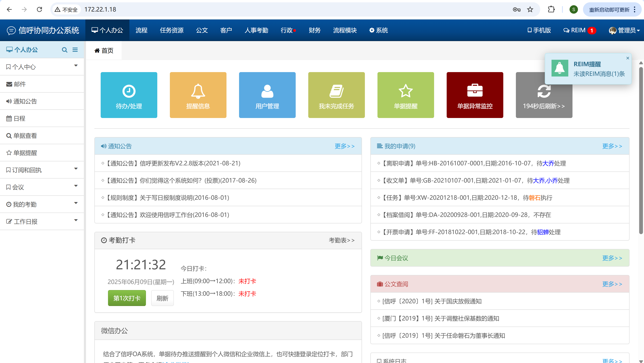
Task: Select the 首页 tab
Action: (x=104, y=51)
